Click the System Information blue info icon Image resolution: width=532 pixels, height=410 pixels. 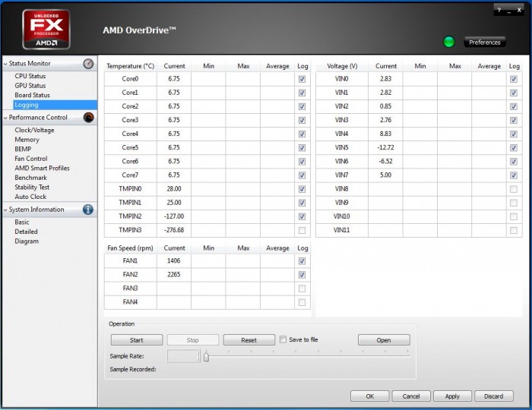88,210
